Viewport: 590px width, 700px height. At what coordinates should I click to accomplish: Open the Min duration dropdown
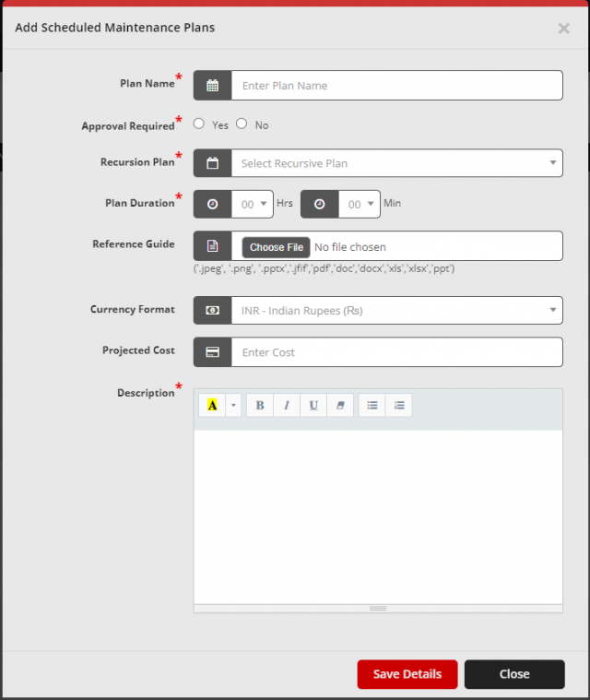360,204
